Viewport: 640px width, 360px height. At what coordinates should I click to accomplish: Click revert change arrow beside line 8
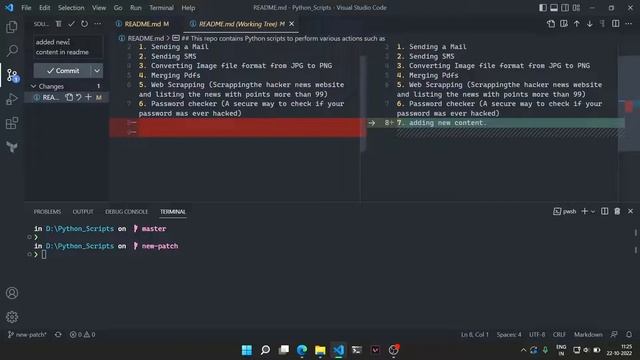pos(371,123)
